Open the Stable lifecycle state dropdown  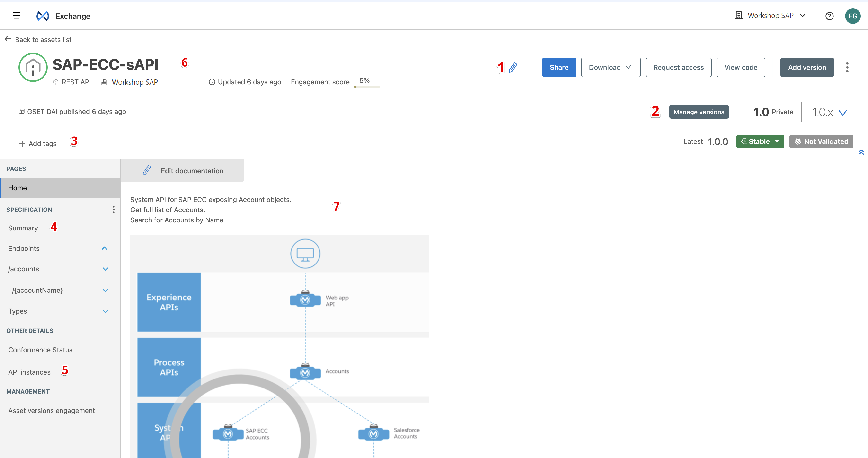[760, 141]
